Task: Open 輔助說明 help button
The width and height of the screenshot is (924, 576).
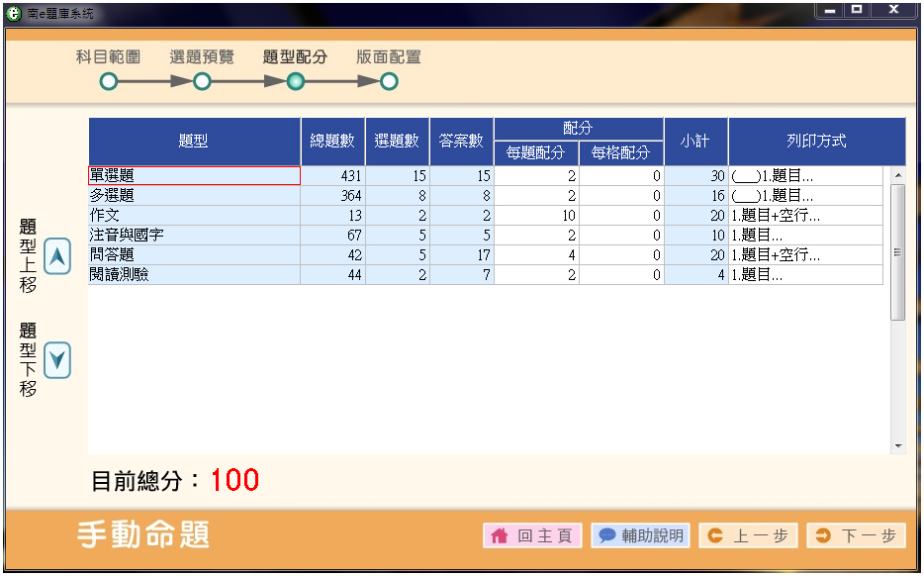Action: tap(640, 535)
